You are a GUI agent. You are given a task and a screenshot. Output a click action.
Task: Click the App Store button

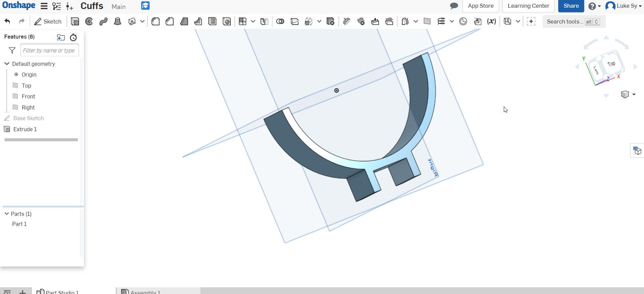coord(481,6)
